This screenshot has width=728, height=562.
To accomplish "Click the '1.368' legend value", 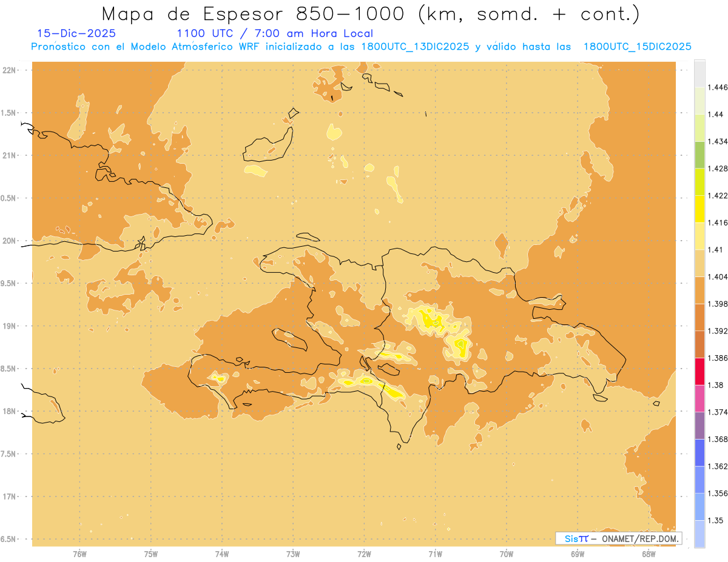I will point(718,439).
